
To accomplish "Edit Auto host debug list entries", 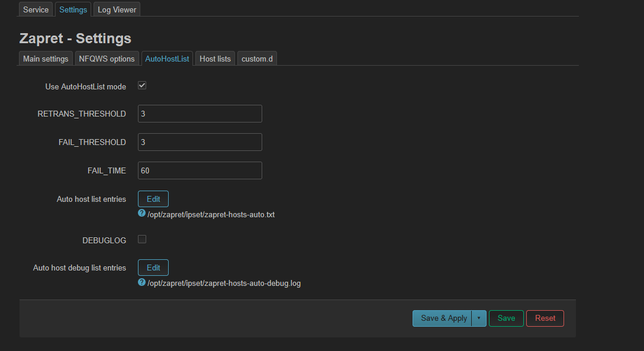I will click(153, 268).
